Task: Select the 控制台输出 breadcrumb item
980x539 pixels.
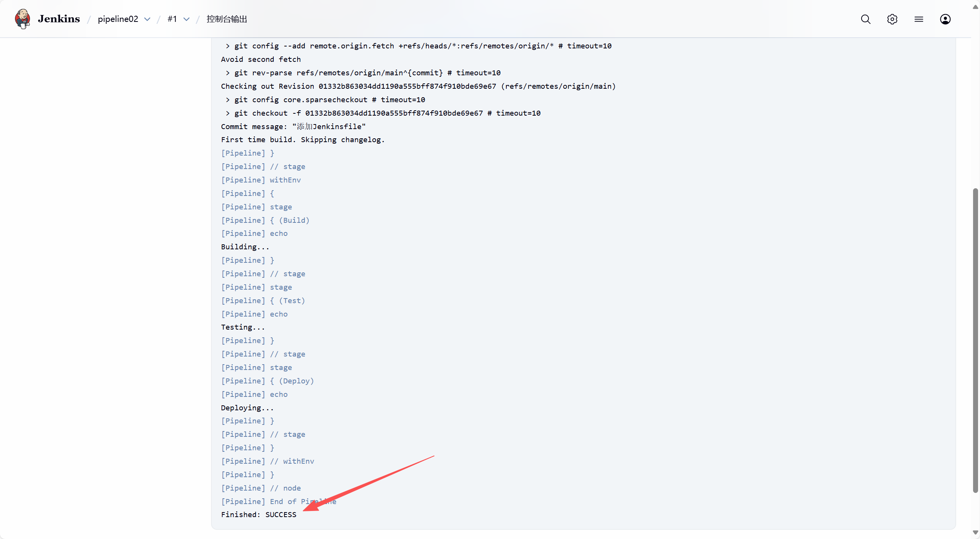Action: point(226,19)
